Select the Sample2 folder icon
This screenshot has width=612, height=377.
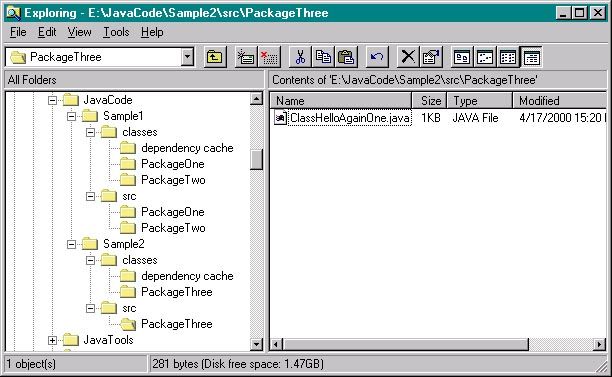90,244
